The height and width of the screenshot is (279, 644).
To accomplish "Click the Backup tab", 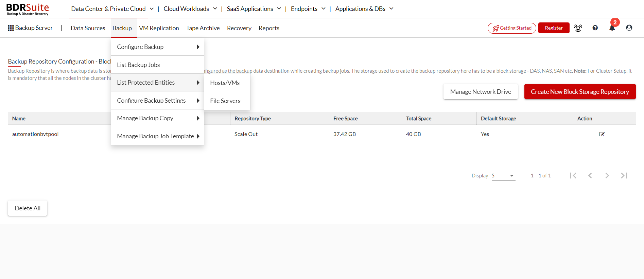I will point(122,28).
